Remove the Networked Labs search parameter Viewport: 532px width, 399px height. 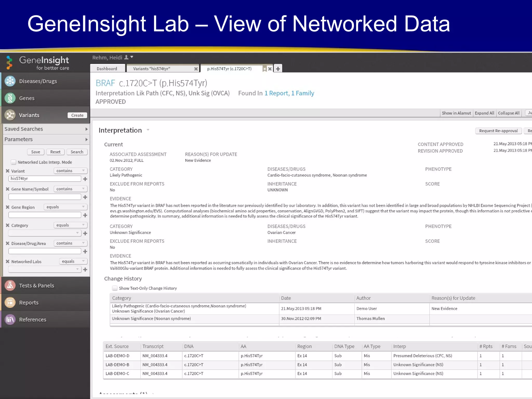(x=8, y=262)
